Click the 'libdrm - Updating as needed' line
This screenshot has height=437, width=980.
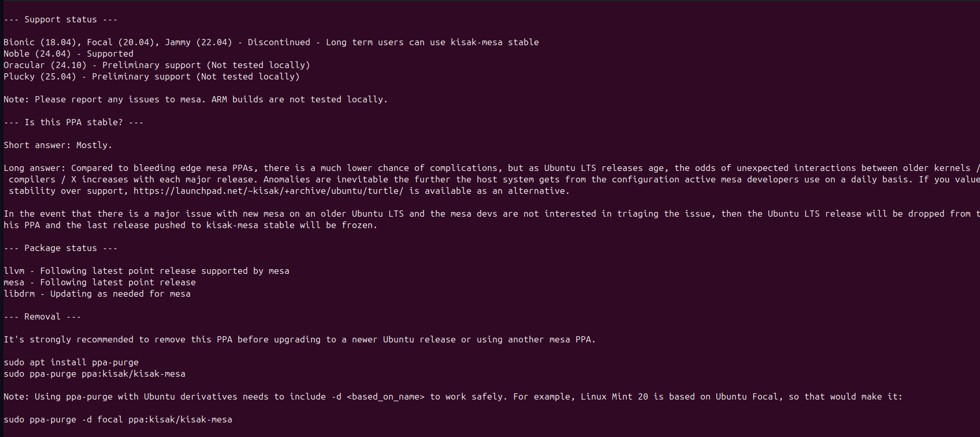pos(97,294)
